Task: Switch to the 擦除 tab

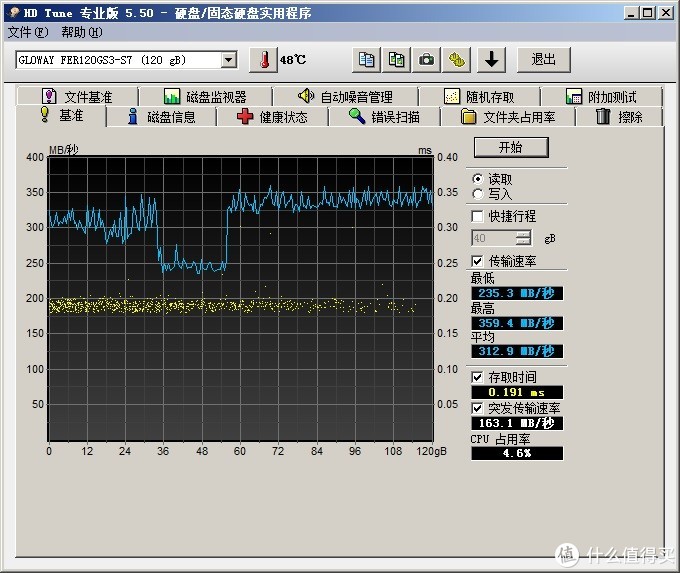Action: (x=619, y=117)
